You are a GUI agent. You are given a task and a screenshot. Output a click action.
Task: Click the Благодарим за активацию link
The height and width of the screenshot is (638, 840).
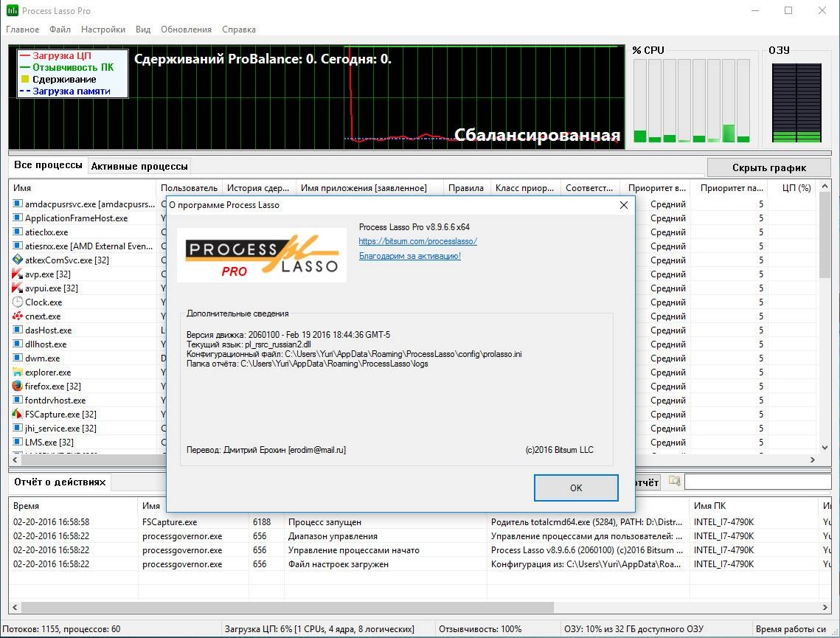(x=410, y=256)
